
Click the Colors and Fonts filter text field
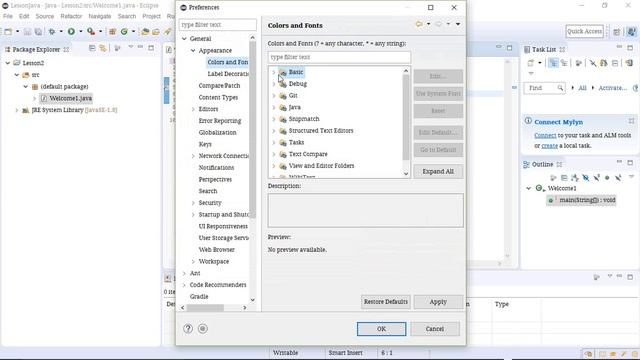click(x=339, y=57)
